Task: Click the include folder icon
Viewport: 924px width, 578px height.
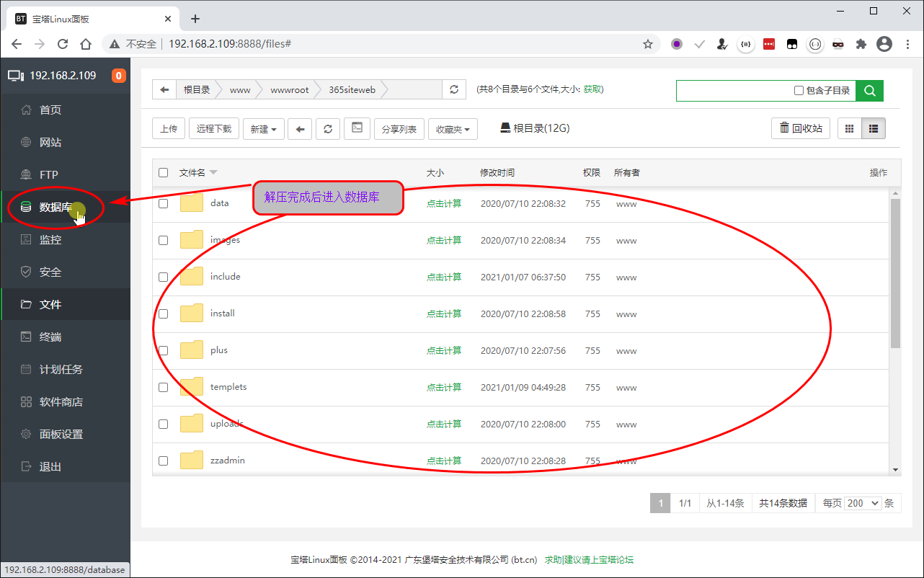Action: [x=192, y=277]
